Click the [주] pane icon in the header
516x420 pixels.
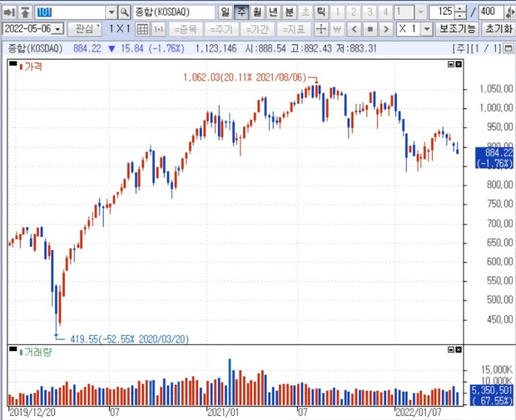tap(508, 49)
